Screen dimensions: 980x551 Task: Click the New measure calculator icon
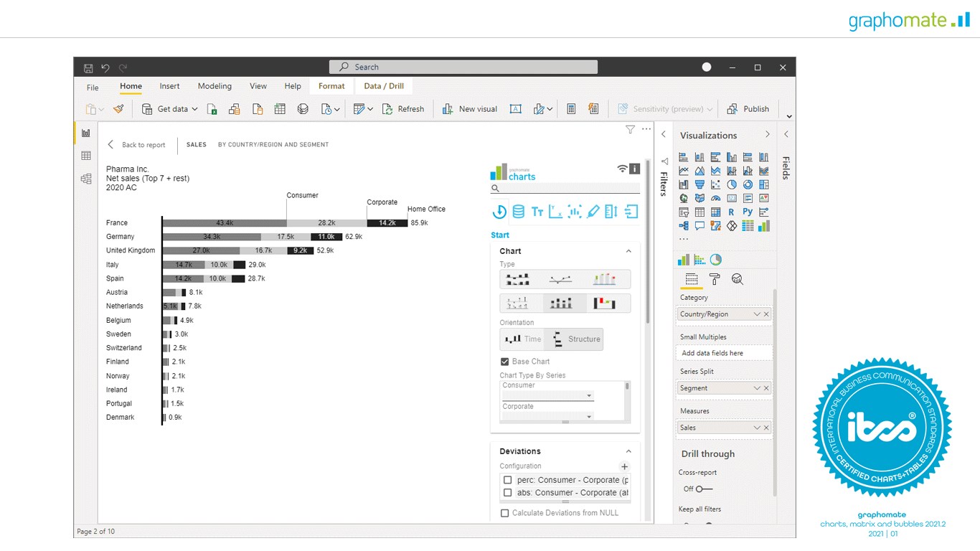point(571,109)
